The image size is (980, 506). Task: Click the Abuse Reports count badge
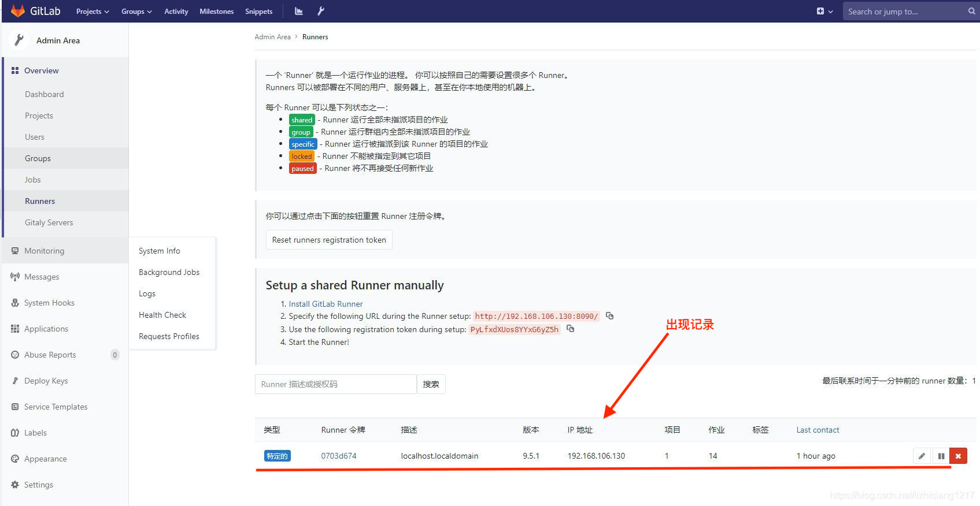[115, 355]
